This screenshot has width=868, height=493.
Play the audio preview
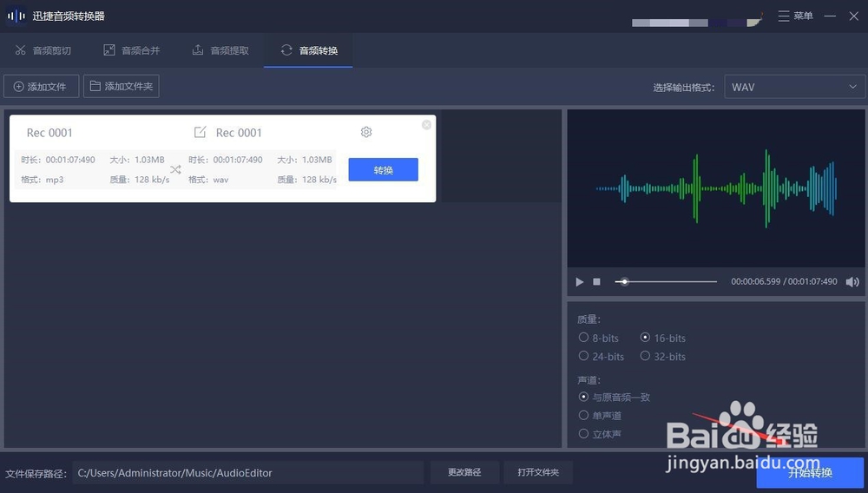tap(580, 281)
